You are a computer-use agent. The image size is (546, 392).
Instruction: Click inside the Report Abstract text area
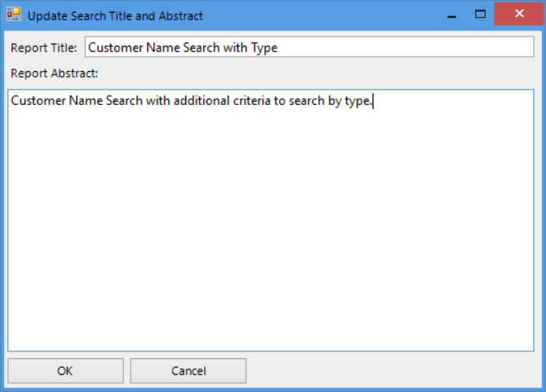(x=271, y=220)
